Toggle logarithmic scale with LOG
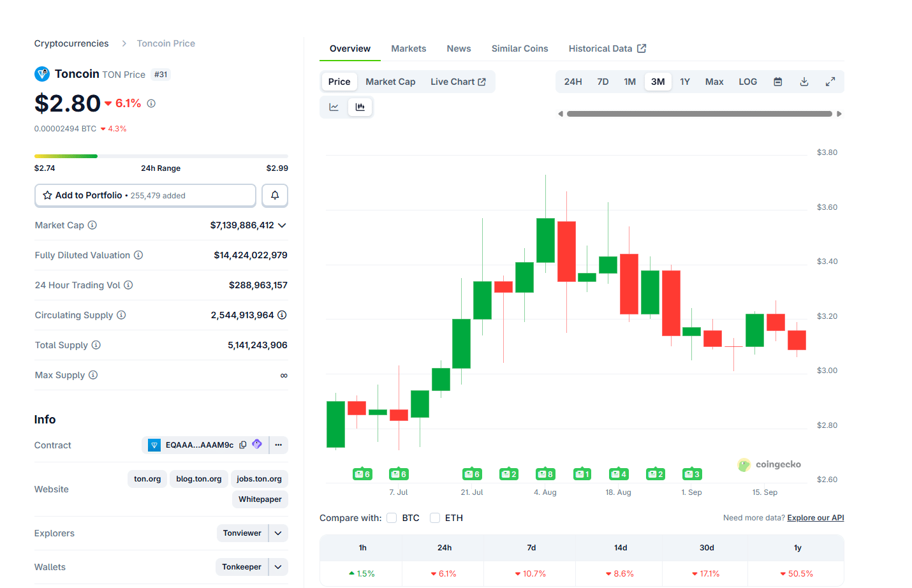912x588 pixels. (x=747, y=82)
